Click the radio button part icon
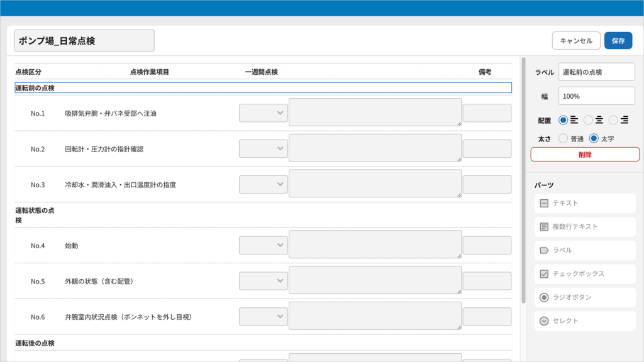The image size is (644, 362). coord(544,297)
